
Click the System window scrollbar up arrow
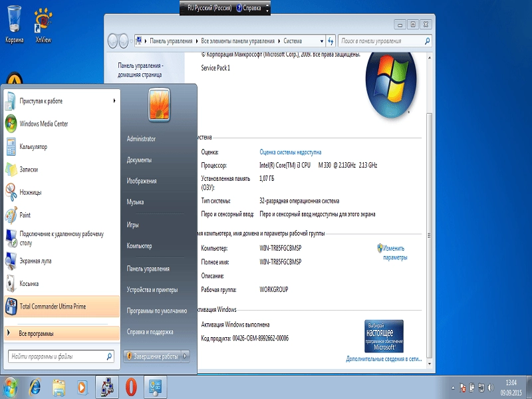[429, 58]
